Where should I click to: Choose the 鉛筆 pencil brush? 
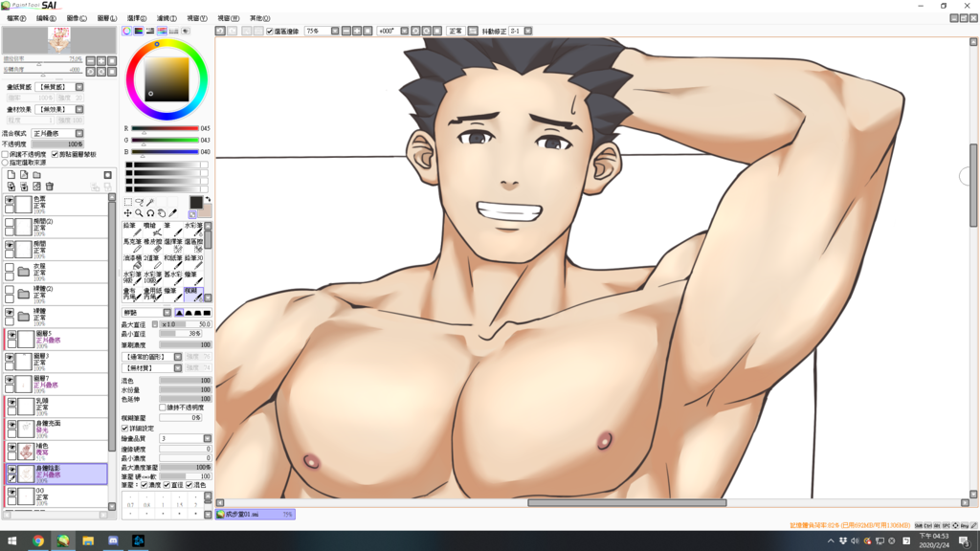point(132,230)
